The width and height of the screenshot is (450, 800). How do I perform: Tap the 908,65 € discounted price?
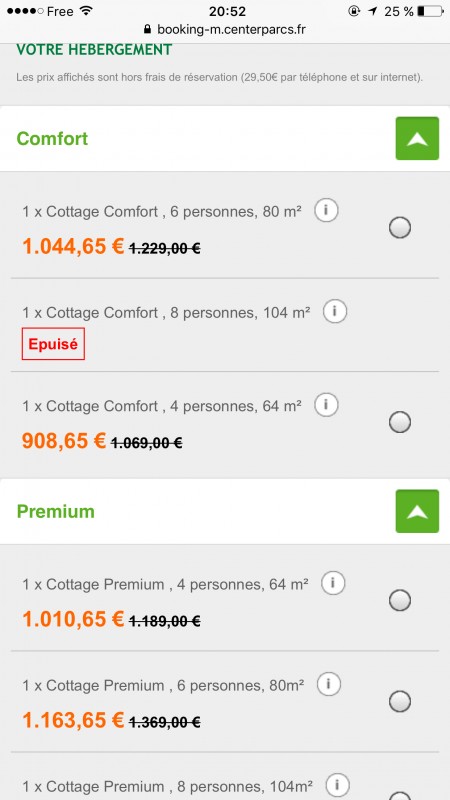(64, 441)
